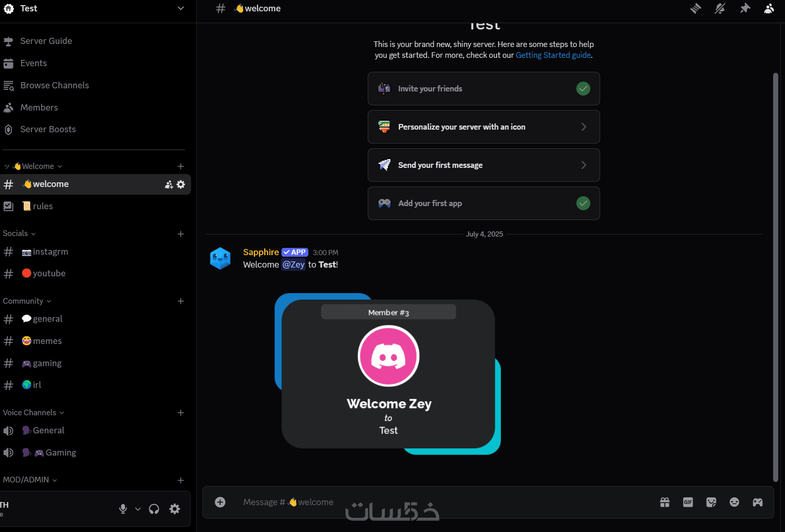785x532 pixels.
Task: Open the sticker picker
Action: click(711, 502)
